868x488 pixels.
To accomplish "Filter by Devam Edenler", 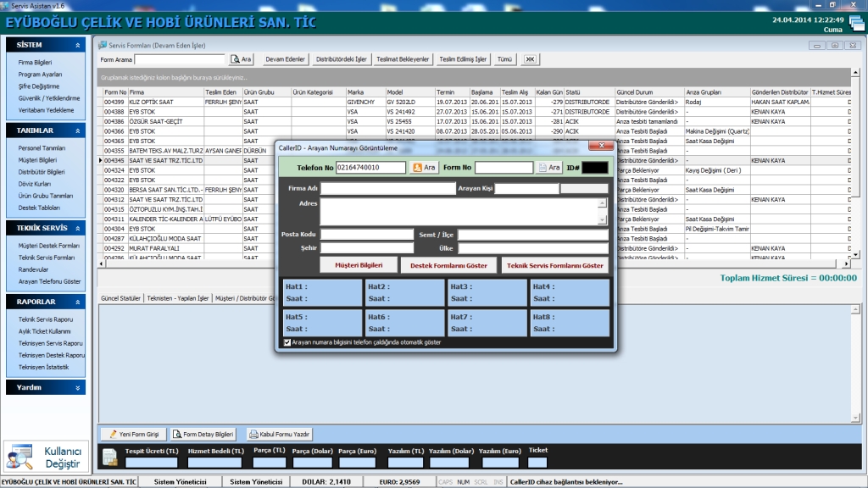I will [x=285, y=59].
